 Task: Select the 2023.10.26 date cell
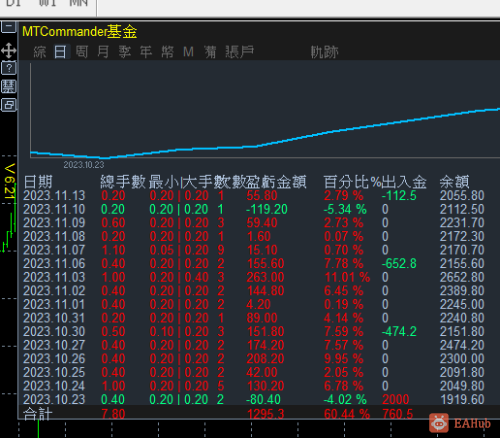(x=54, y=359)
